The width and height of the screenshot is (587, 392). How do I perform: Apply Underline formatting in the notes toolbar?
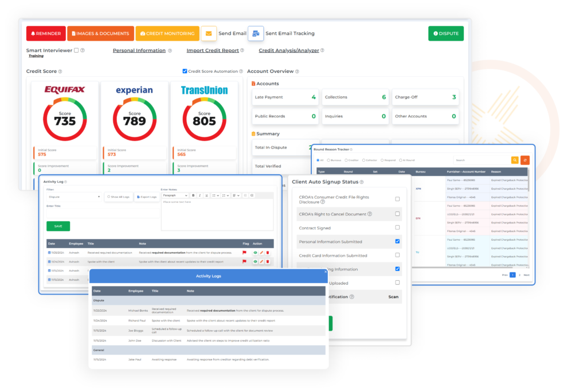(206, 195)
